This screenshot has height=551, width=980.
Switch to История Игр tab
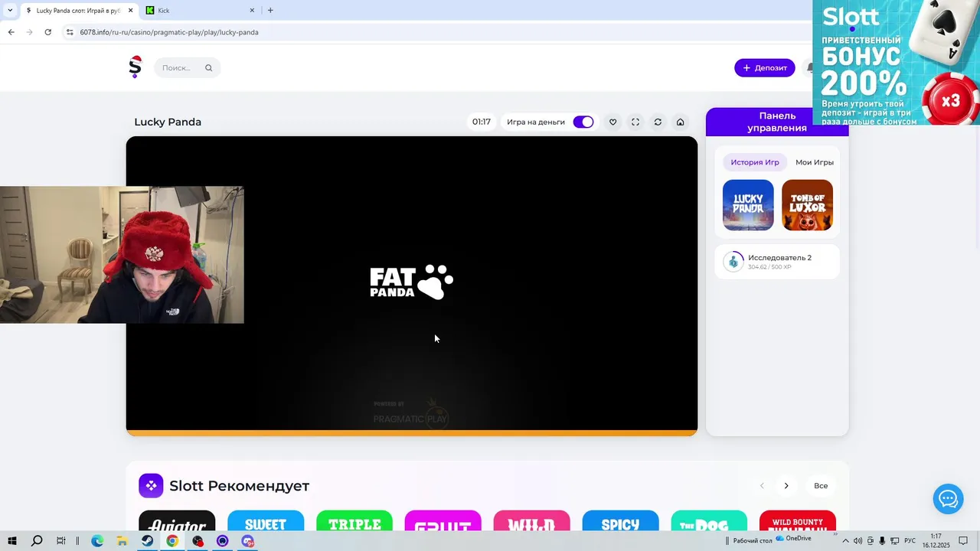(x=754, y=162)
